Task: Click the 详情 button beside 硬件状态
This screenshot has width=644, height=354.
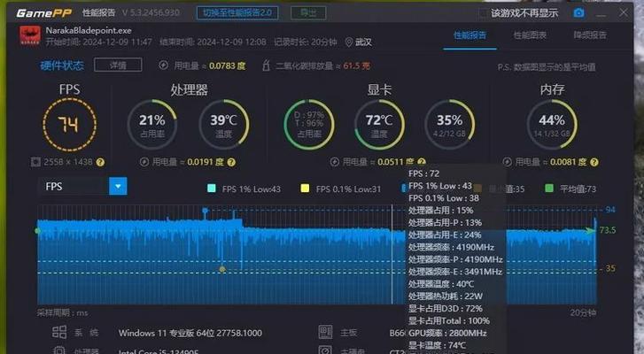Action: pos(118,65)
